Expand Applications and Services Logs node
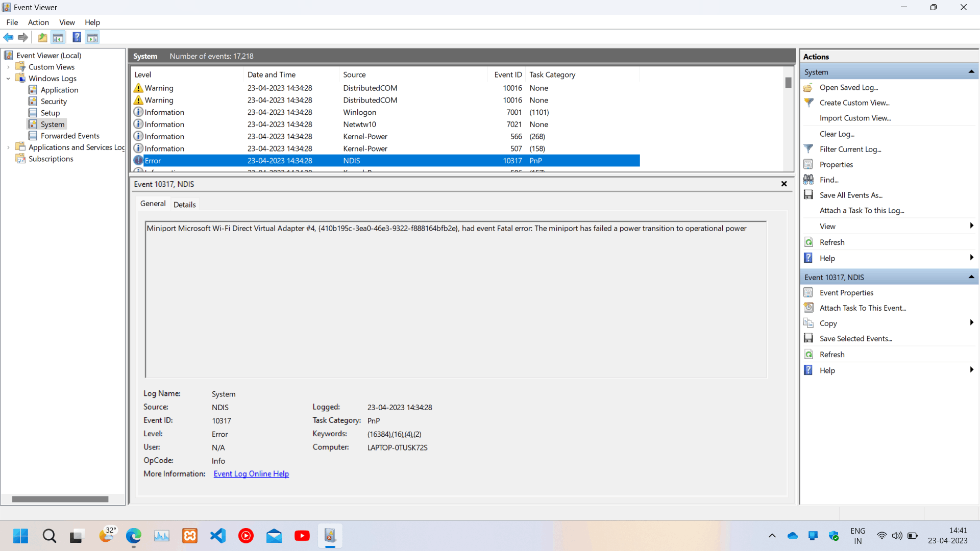The height and width of the screenshot is (551, 980). click(x=8, y=147)
